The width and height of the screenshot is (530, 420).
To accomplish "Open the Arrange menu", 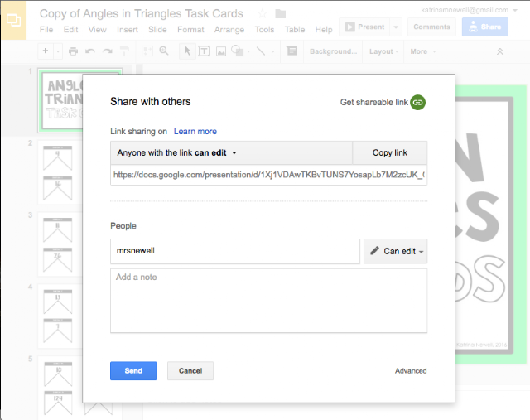I will coord(229,30).
